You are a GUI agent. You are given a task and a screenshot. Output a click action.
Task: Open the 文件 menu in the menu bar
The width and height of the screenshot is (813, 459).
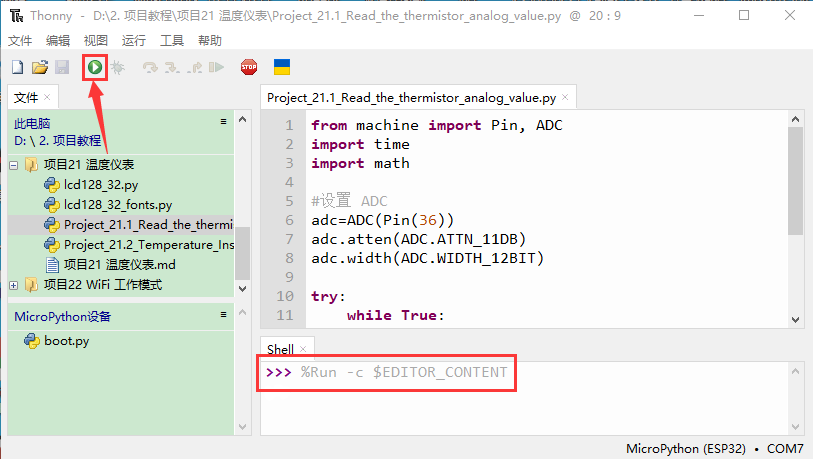(20, 40)
